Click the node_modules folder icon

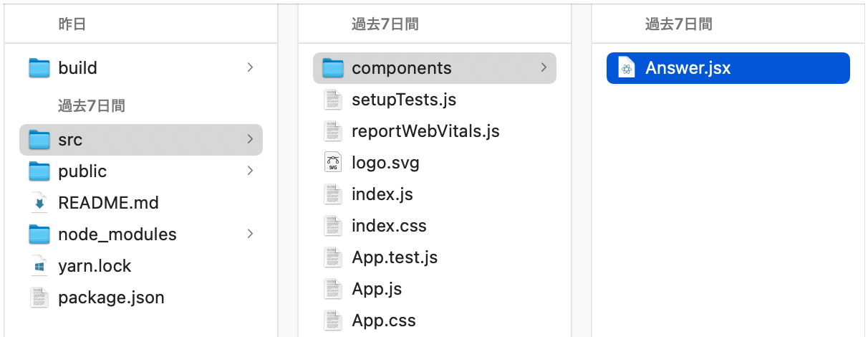click(39, 234)
